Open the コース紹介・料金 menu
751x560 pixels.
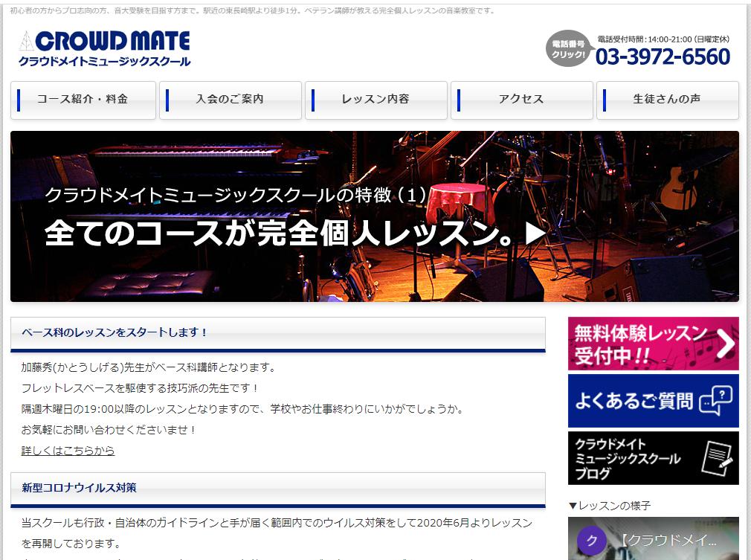point(83,100)
